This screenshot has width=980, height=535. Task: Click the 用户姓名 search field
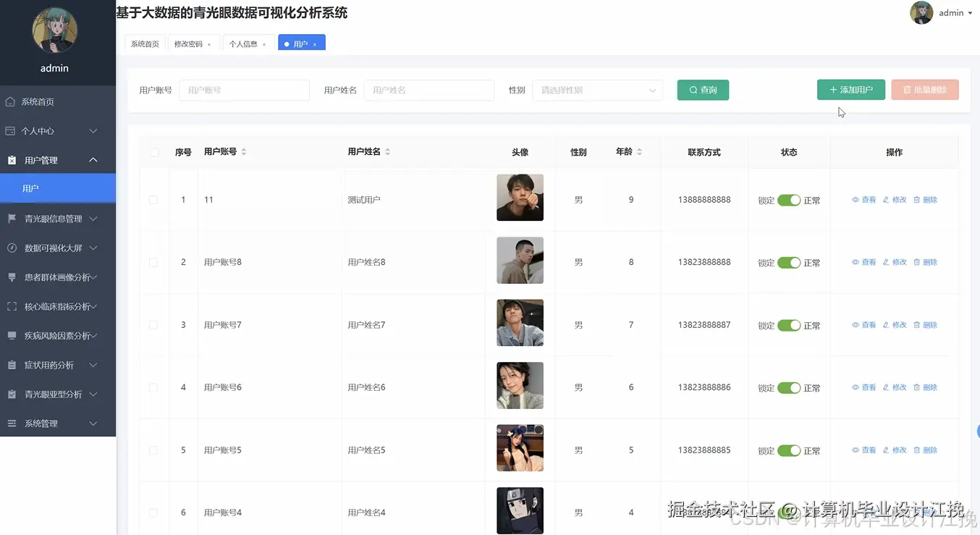[x=429, y=90]
